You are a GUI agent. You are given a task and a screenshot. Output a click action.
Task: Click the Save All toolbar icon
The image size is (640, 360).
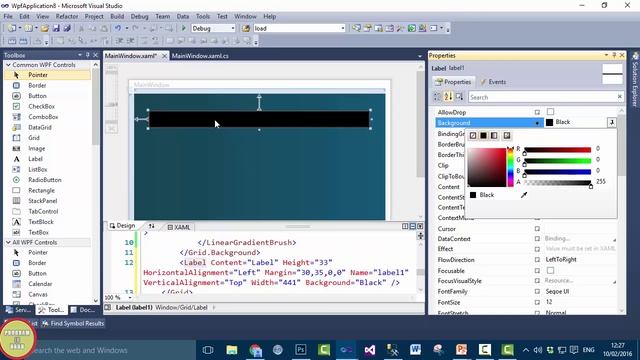(67, 28)
